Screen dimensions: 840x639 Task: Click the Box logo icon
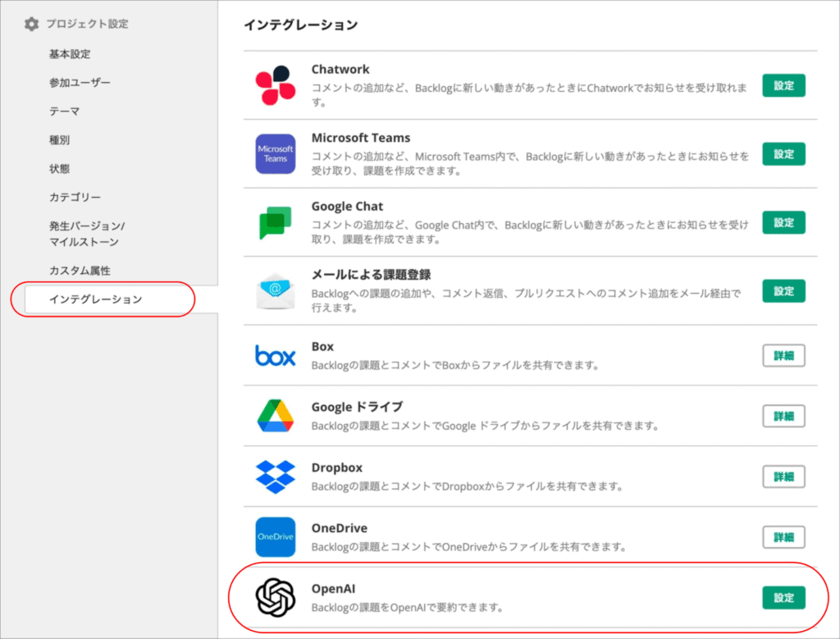pos(274,356)
